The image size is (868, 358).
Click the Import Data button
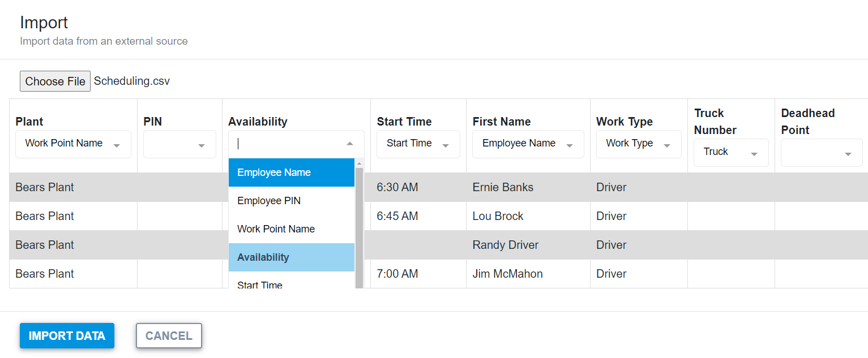66,335
